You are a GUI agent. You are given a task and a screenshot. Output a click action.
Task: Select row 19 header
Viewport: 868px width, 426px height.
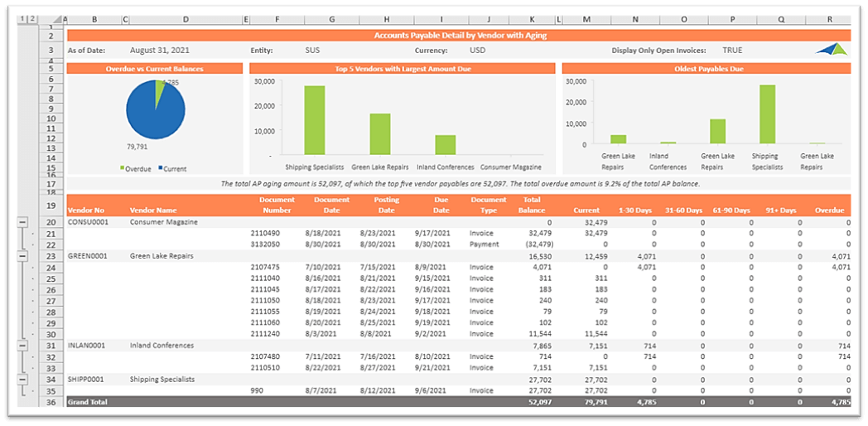pos(51,205)
